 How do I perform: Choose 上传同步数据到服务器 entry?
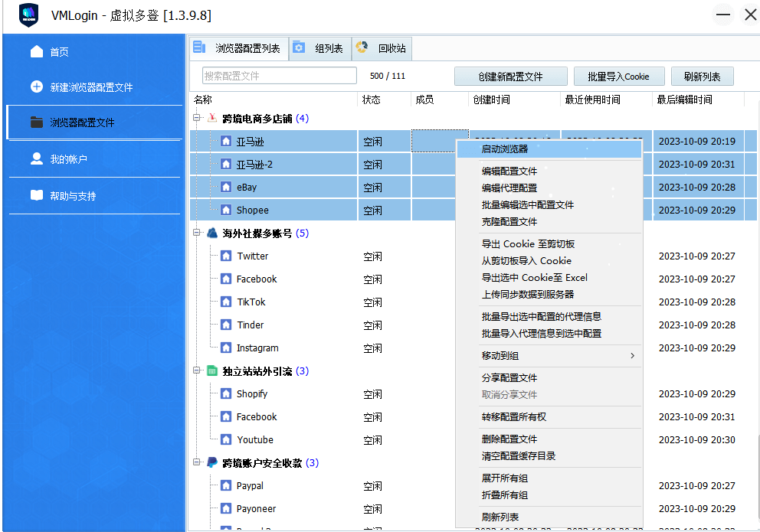549,294
